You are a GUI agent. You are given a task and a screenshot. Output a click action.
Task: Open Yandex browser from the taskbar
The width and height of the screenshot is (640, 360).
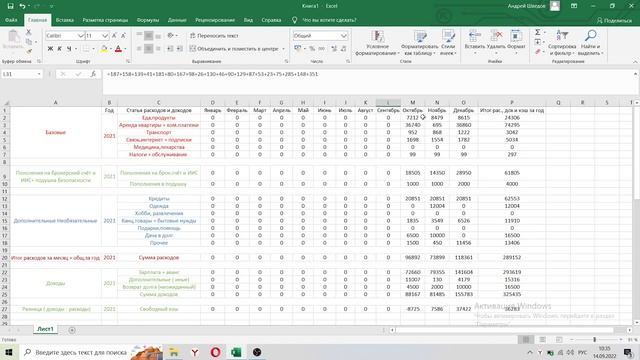pos(195,352)
